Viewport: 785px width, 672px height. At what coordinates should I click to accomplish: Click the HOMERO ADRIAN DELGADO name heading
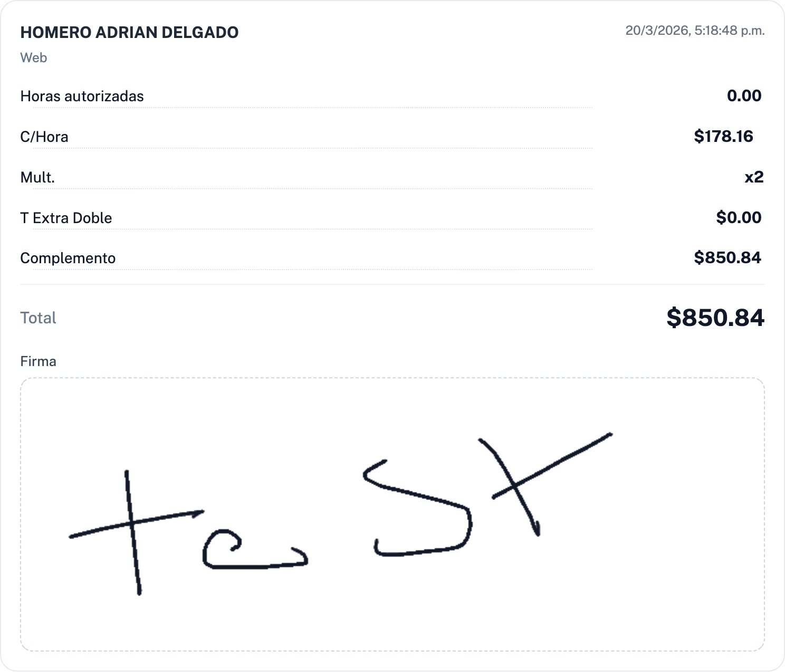point(129,32)
